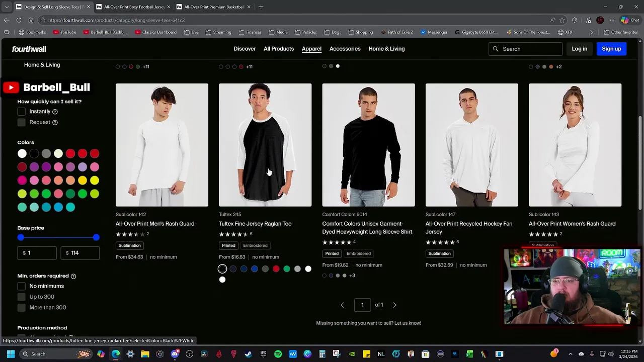Click the YouTube bookmark
The image size is (644, 362).
pos(64,32)
